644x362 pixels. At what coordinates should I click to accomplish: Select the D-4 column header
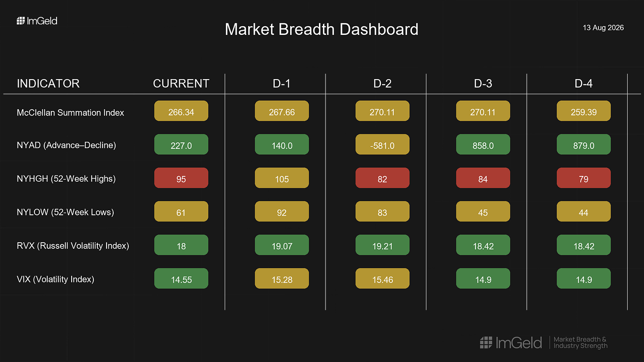pyautogui.click(x=583, y=84)
